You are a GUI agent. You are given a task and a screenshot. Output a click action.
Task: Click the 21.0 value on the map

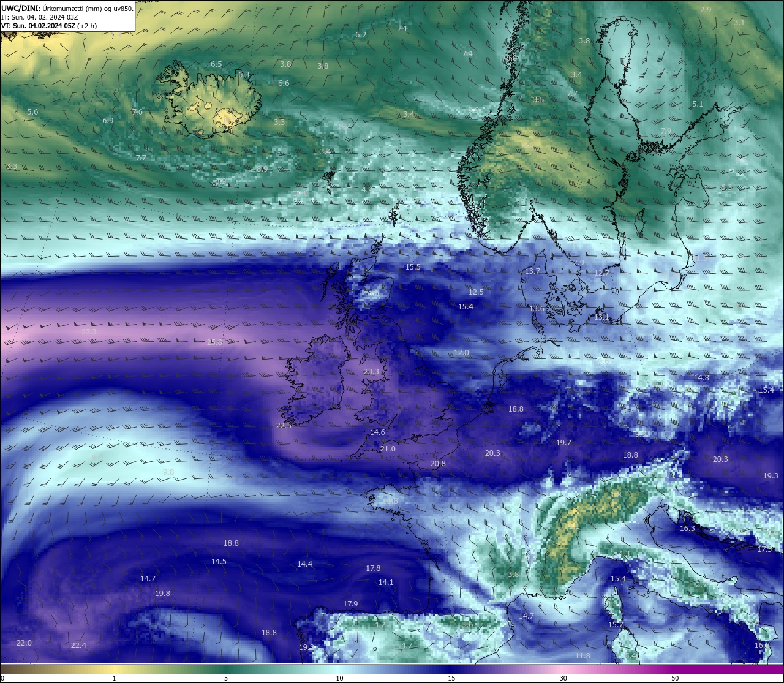pyautogui.click(x=388, y=448)
